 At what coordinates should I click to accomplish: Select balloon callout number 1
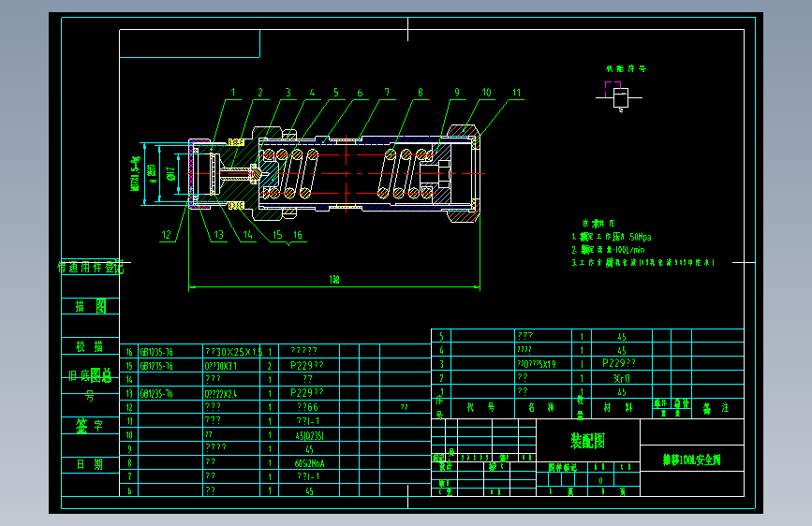tap(233, 92)
